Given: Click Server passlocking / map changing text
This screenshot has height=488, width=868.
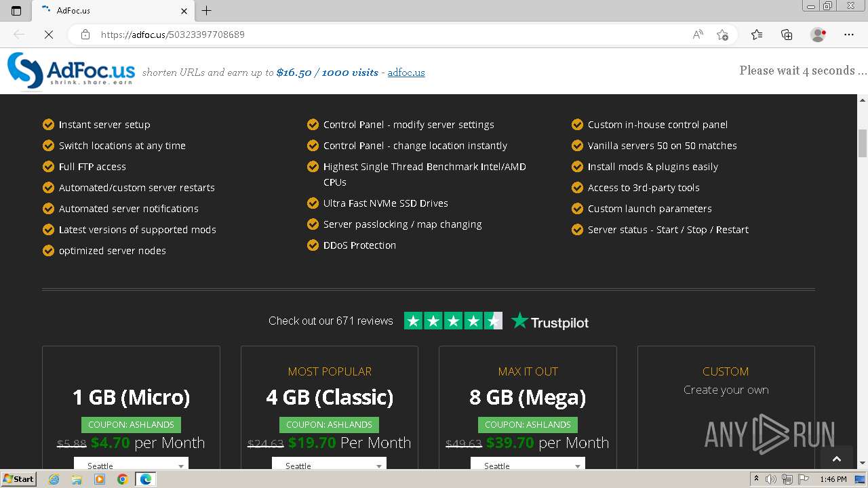Looking at the screenshot, I should pos(402,224).
